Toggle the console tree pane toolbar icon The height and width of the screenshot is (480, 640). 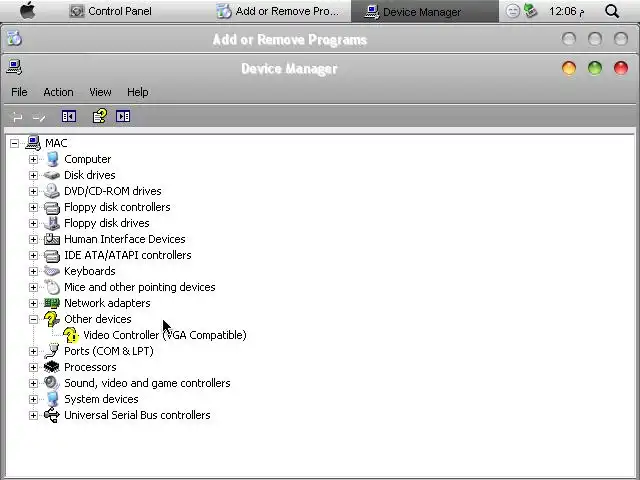point(69,117)
